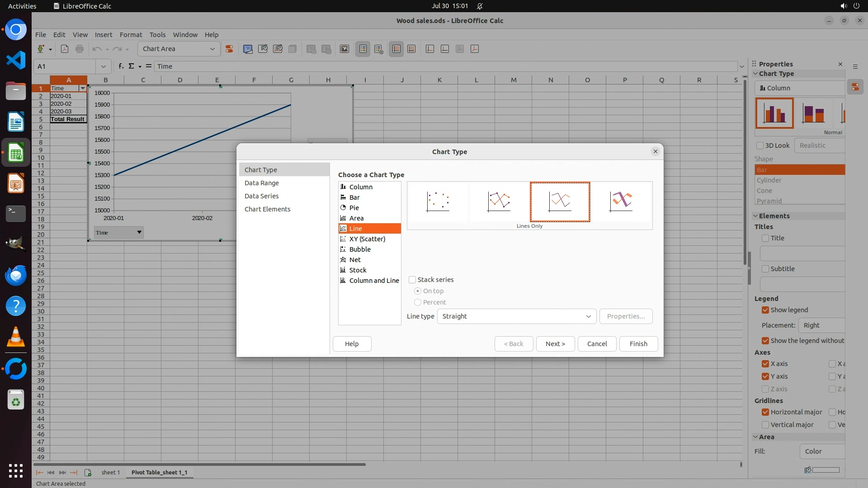Click the Export as PDF toolbar icon
This screenshot has width=868, height=488.
tap(65, 49)
